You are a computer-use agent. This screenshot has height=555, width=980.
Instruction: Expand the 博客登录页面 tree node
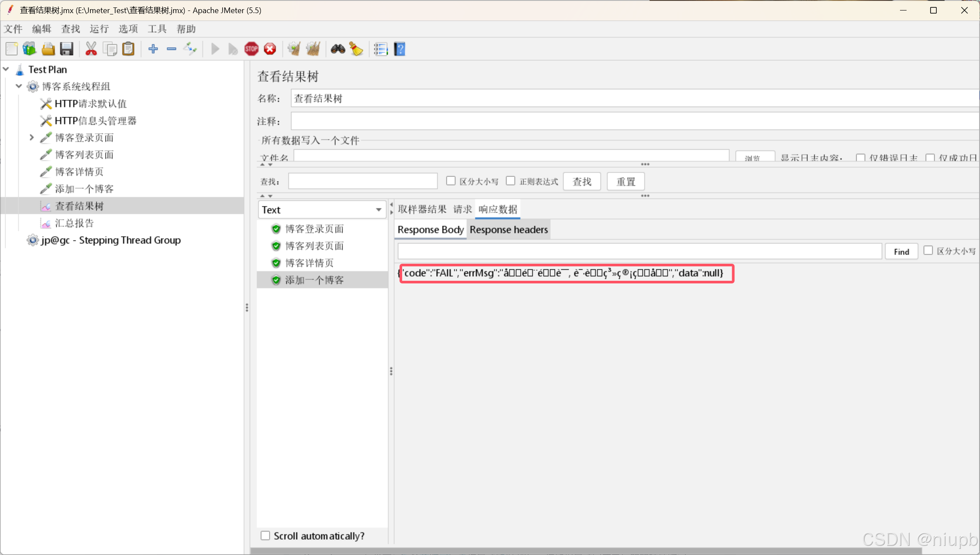pos(31,138)
